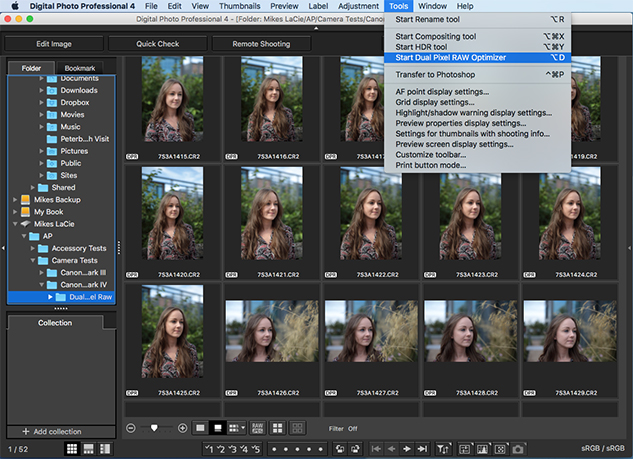Apply check mark 3 to image
The height and width of the screenshot is (459, 633).
232,449
